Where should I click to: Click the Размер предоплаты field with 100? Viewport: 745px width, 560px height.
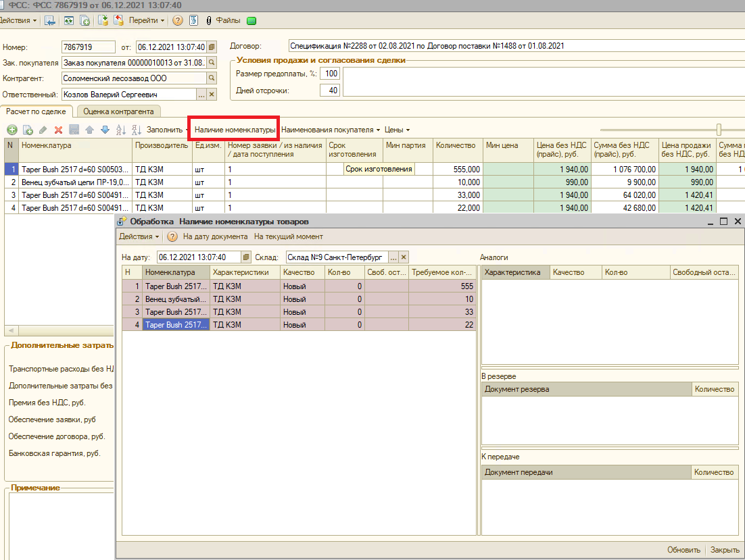pyautogui.click(x=330, y=74)
